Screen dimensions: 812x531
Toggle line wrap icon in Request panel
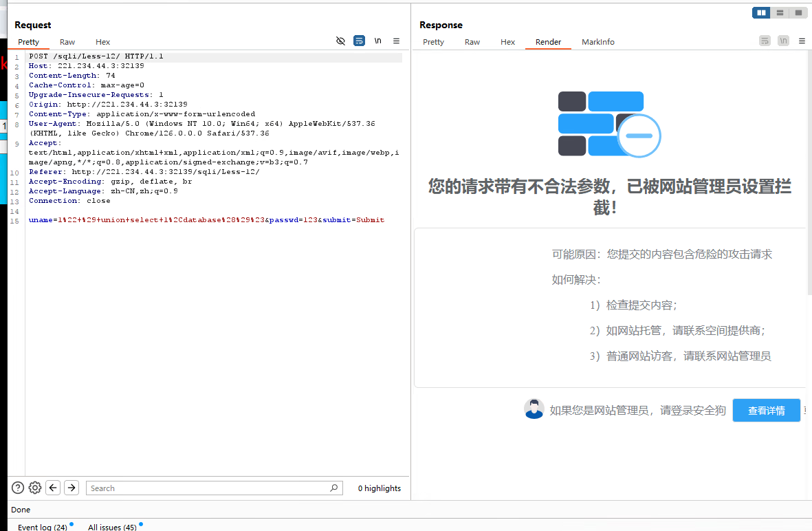(359, 41)
